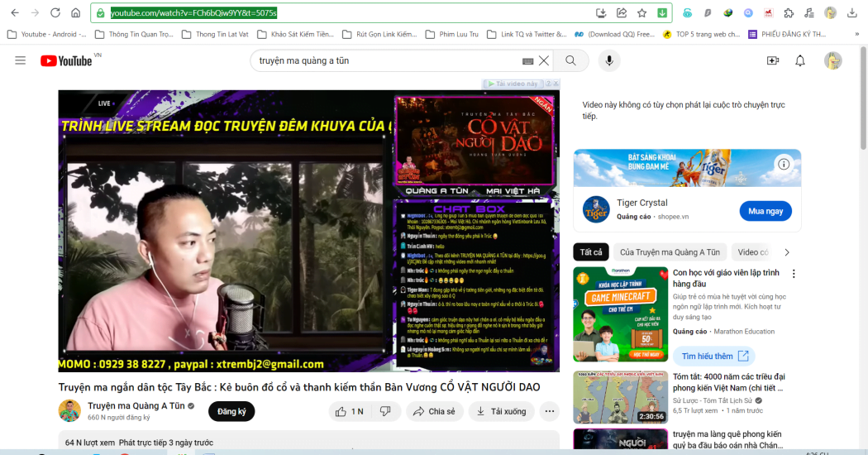Open the teal eye-lock extension icon
The height and width of the screenshot is (455, 868).
[x=688, y=12]
